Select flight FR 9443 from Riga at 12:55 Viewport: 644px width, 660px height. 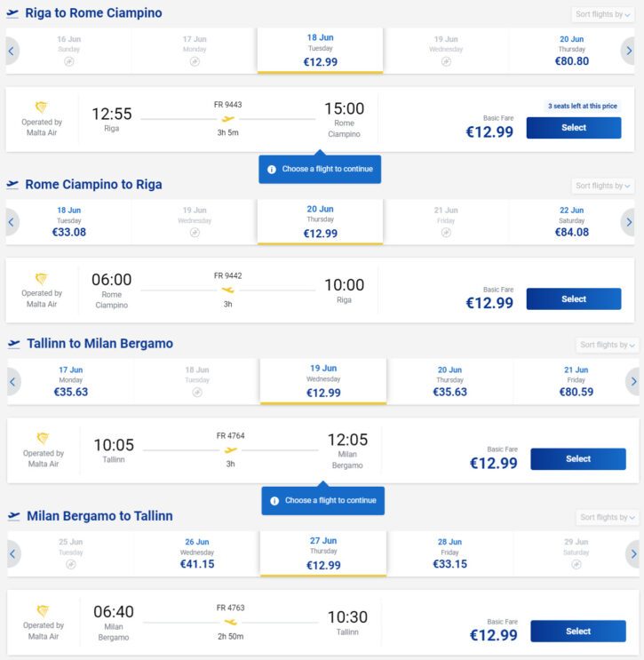[x=574, y=128]
